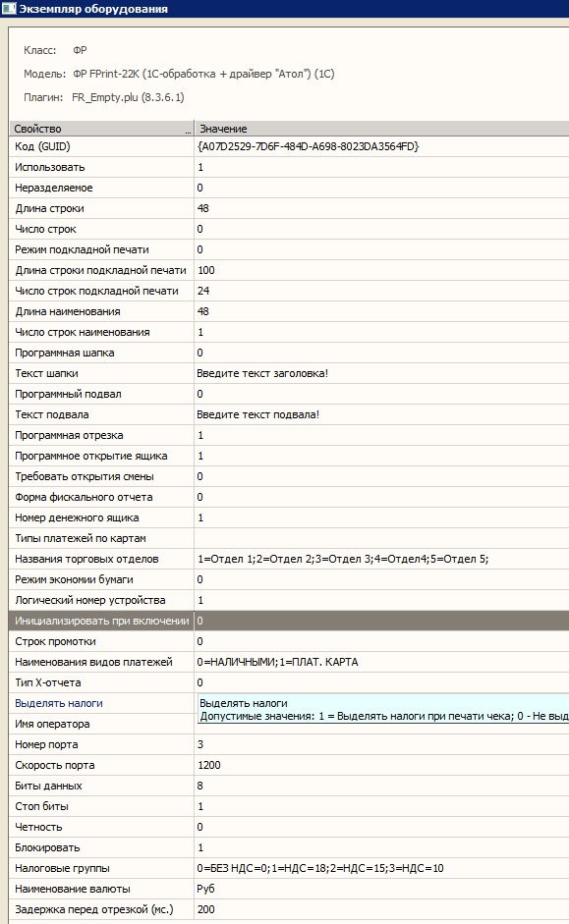
Task: Click the ellipsis on Свойство column header
Action: [189, 132]
